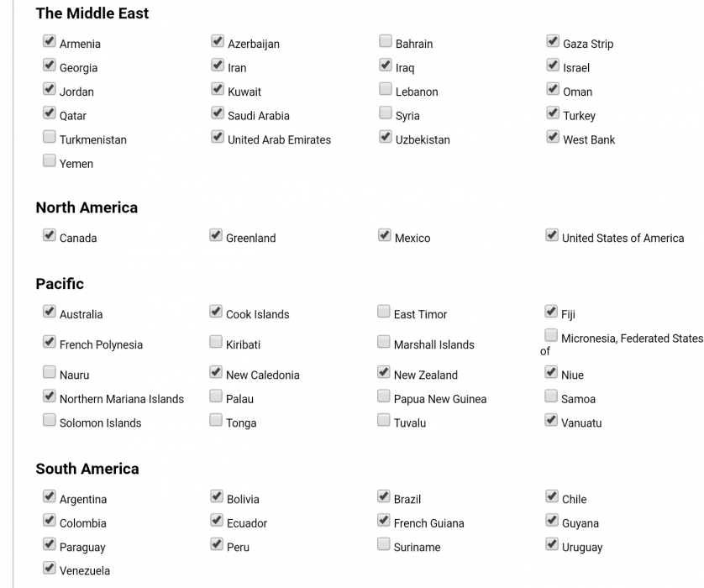This screenshot has width=704, height=588.
Task: Enable the Kiribati checkbox
Action: (x=216, y=342)
